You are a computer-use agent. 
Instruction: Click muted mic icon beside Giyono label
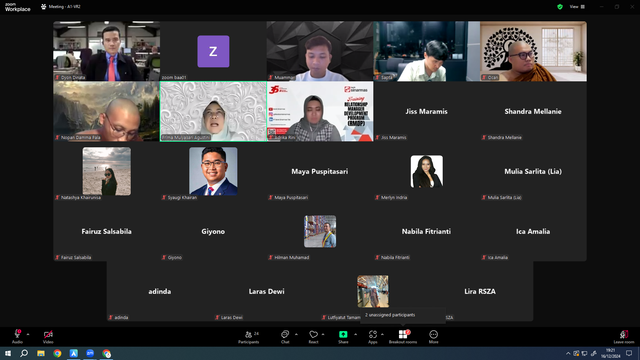(164, 258)
